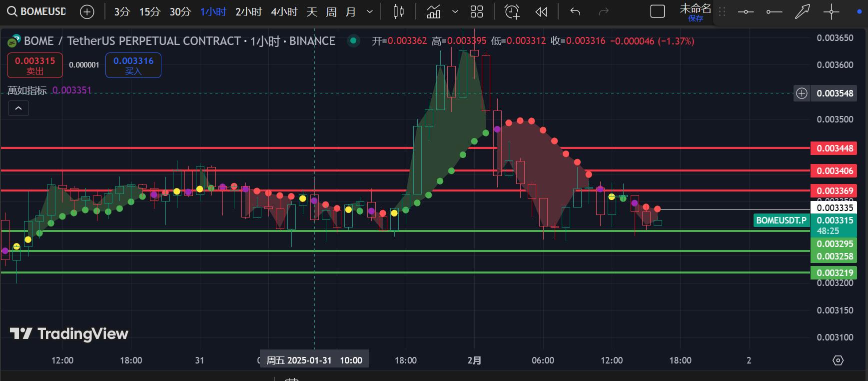The height and width of the screenshot is (381, 868).
Task: Expand the time interval dropdown chevron
Action: 370,11
